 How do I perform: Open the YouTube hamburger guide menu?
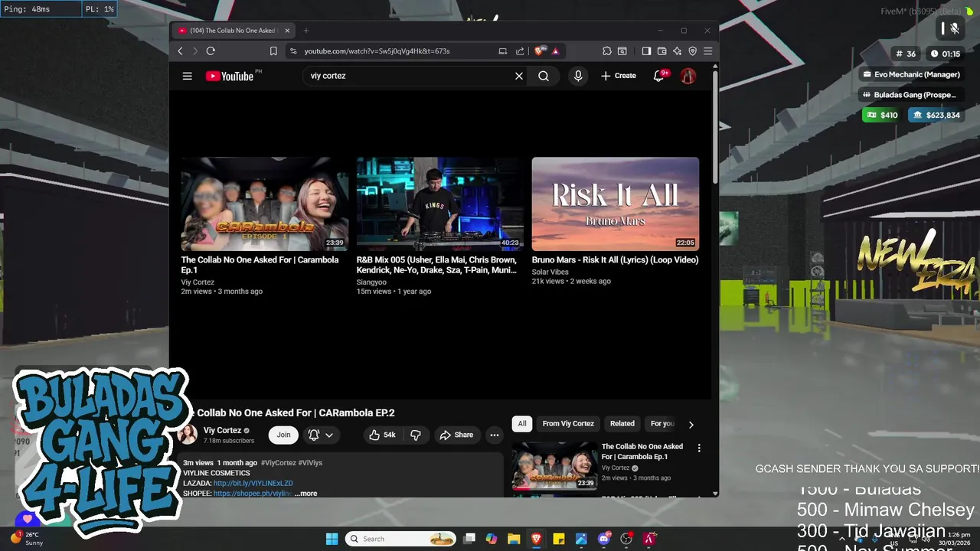coord(187,76)
